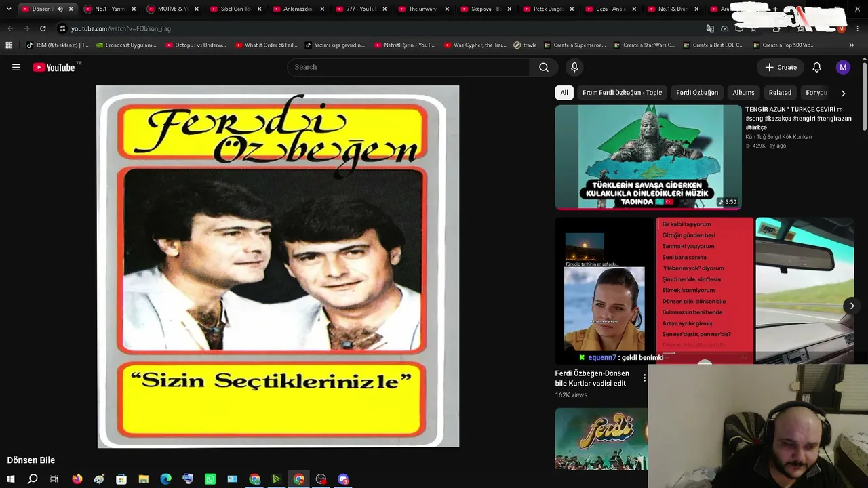Open Discord from the taskbar
The height and width of the screenshot is (488, 868).
[343, 479]
